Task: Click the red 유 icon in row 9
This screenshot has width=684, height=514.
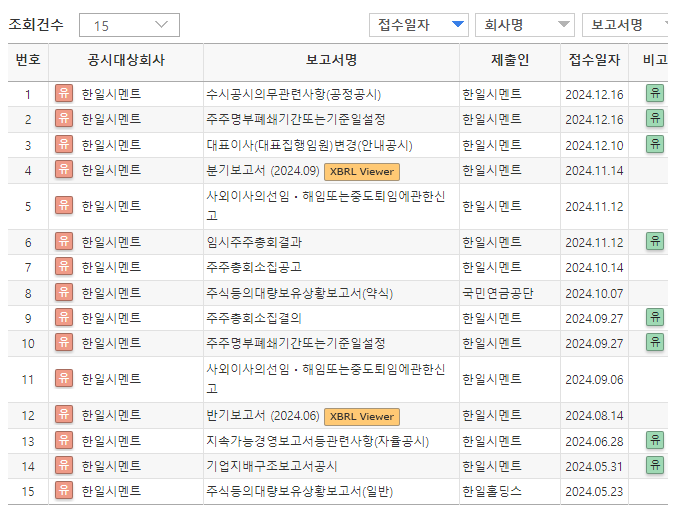Action: click(x=64, y=318)
